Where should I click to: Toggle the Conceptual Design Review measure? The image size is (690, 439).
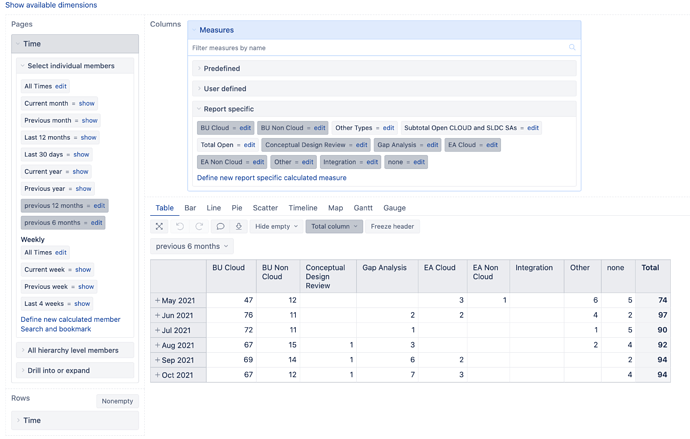click(x=305, y=145)
